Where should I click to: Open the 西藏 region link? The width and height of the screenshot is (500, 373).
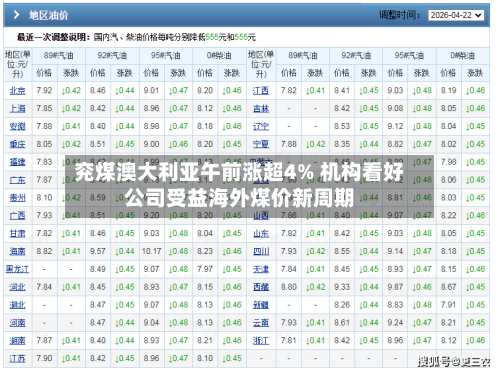[x=261, y=287]
